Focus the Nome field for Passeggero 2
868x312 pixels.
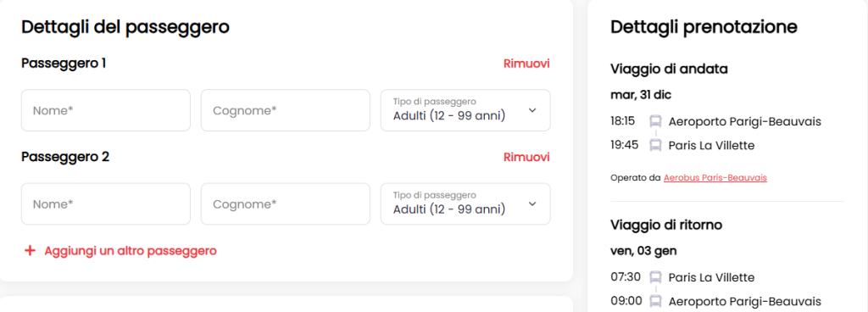[106, 204]
